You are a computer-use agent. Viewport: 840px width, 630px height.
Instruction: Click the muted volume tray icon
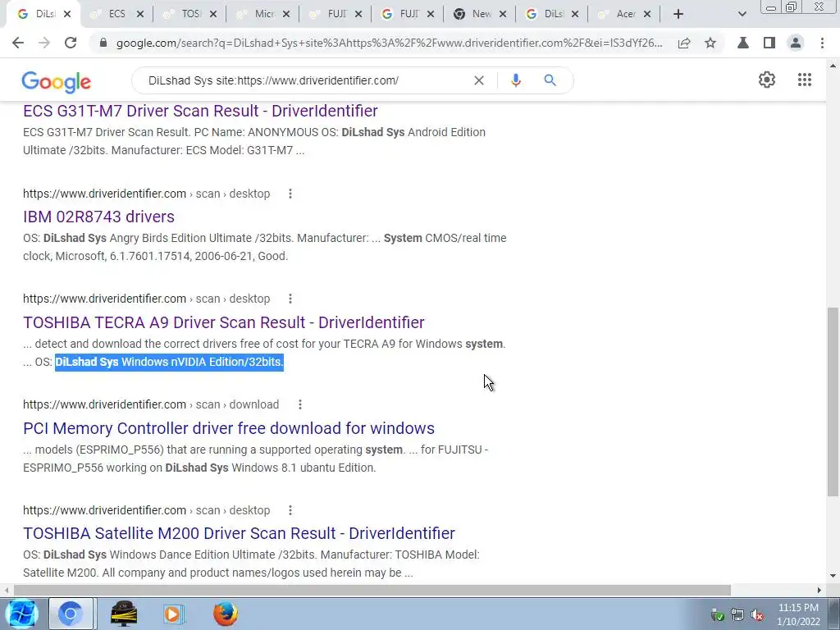pos(757,615)
